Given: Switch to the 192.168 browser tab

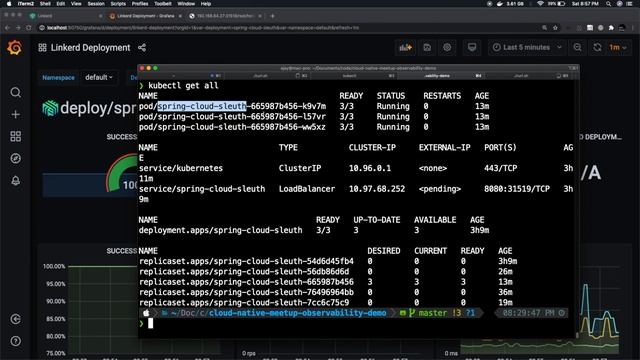Looking at the screenshot, I should coord(226,16).
